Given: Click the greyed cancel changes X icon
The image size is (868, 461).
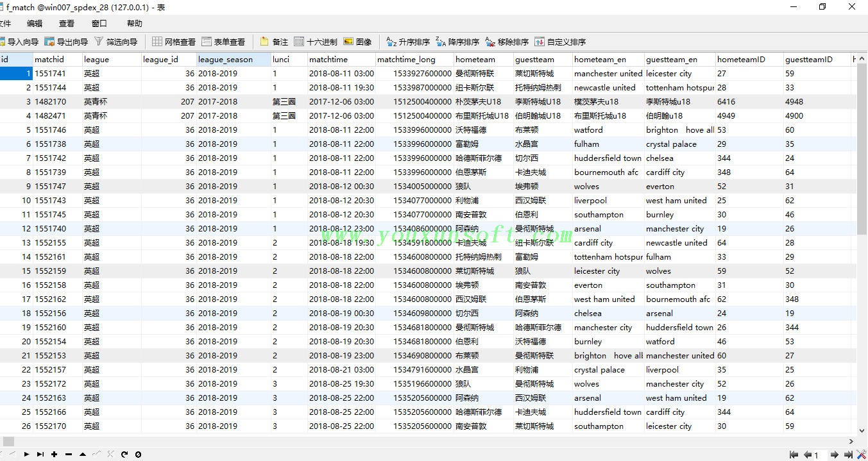Looking at the screenshot, I should (x=110, y=454).
